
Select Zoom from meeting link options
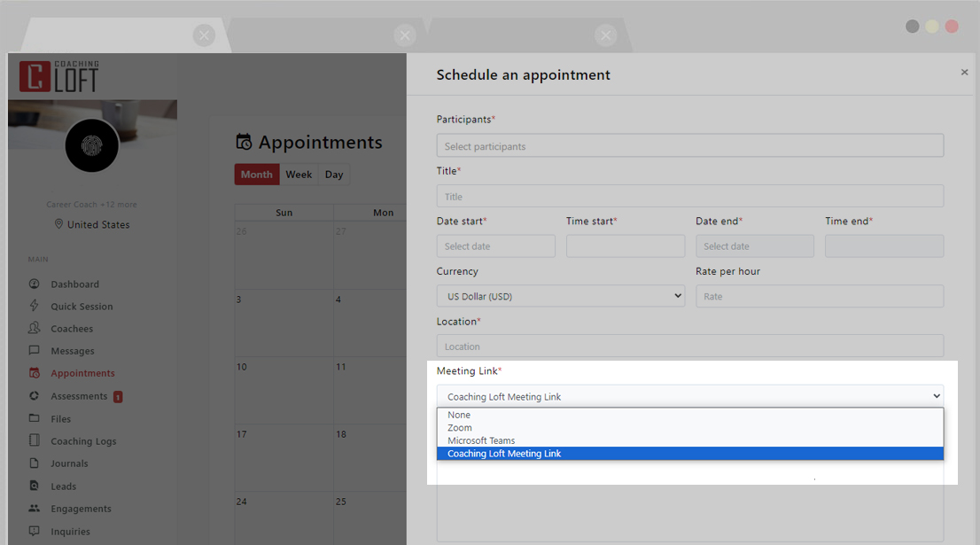click(x=460, y=428)
